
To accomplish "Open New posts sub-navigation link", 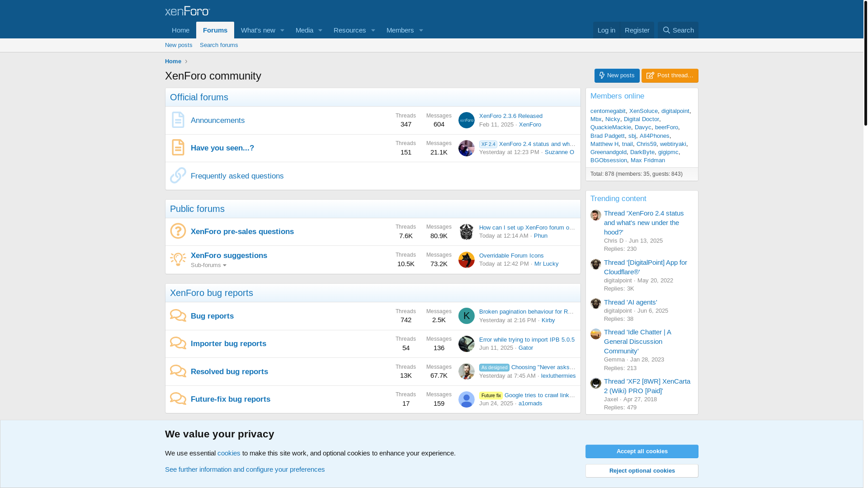I will coord(179,45).
